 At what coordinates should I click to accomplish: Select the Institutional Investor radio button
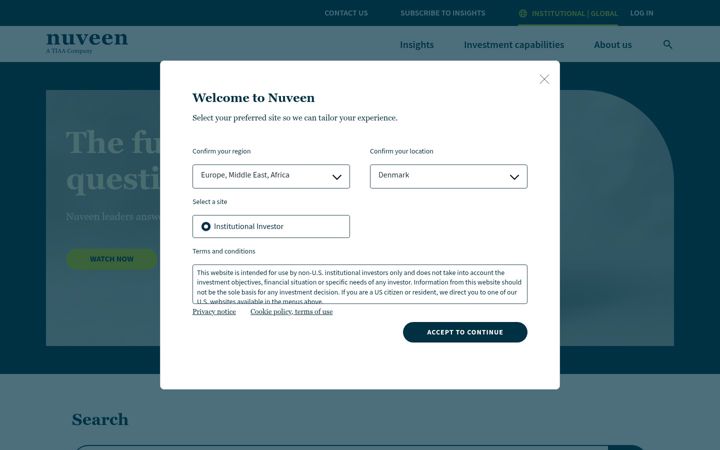tap(206, 226)
